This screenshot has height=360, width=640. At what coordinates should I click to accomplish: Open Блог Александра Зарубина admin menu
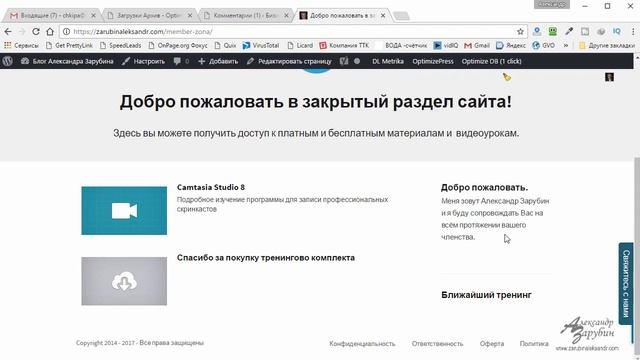[x=67, y=61]
